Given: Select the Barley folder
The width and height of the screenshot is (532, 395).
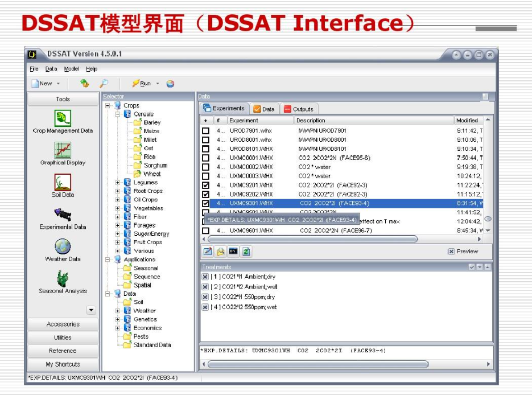Looking at the screenshot, I should [x=147, y=122].
